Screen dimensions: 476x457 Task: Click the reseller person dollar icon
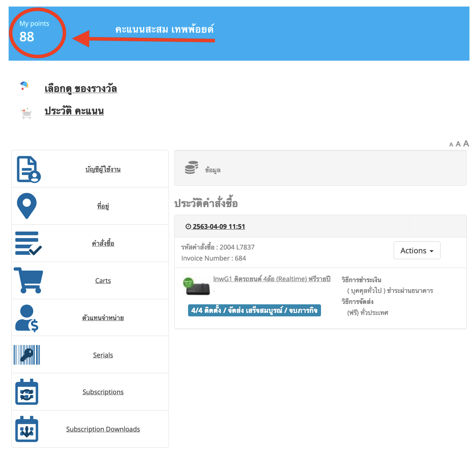point(27,318)
